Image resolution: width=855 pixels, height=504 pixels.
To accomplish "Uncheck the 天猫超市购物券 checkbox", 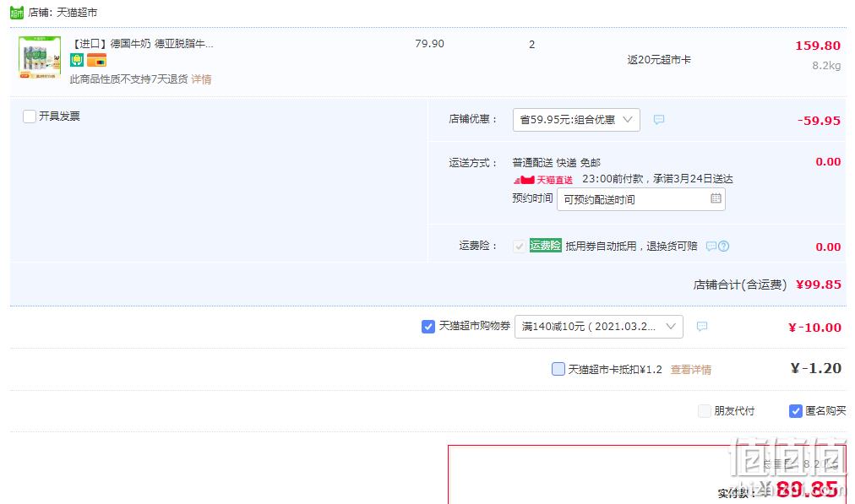I will click(x=428, y=327).
